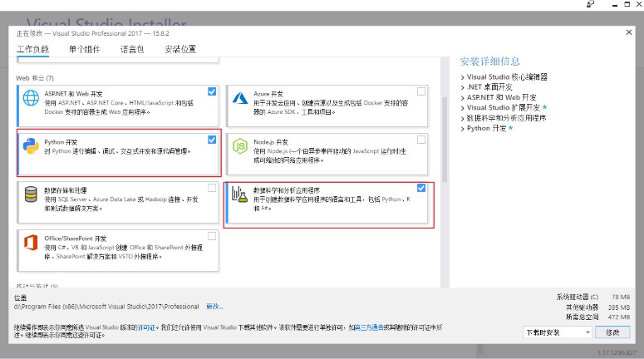Open the 第三方通告 notices link
This screenshot has width=644, height=359.
369,327
